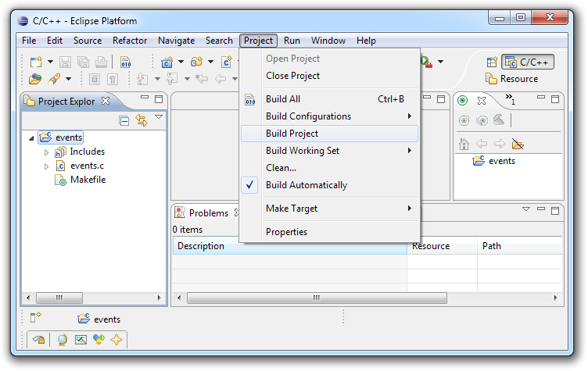This screenshot has width=588, height=371.
Task: Select Close Project from Project menu
Action: click(x=329, y=76)
